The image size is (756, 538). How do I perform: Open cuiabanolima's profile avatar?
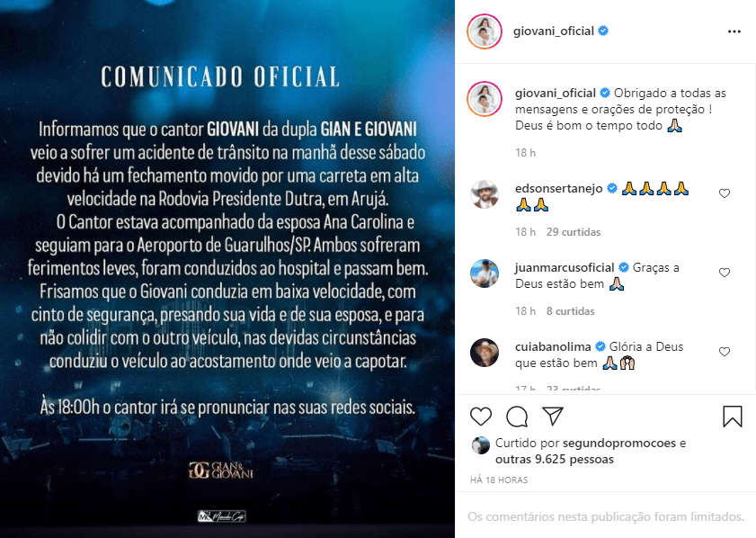pyautogui.click(x=485, y=353)
